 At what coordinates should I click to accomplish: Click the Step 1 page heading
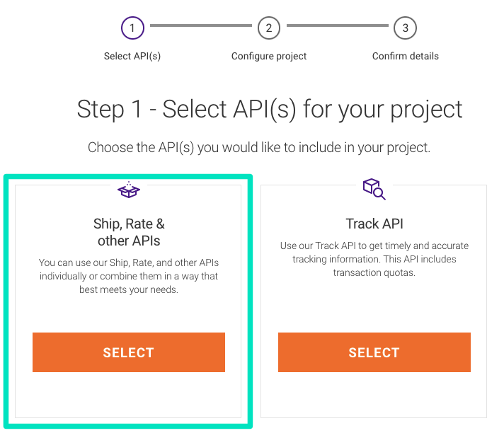270,110
